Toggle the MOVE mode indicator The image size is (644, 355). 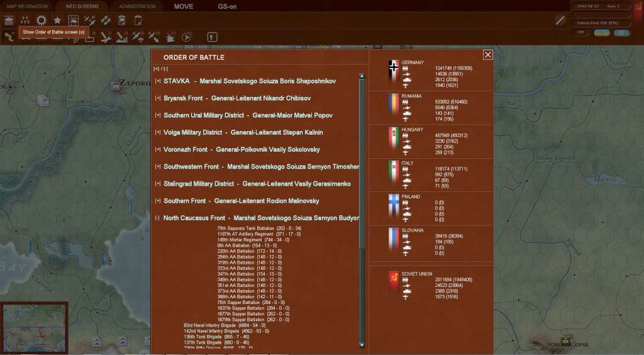pyautogui.click(x=184, y=6)
